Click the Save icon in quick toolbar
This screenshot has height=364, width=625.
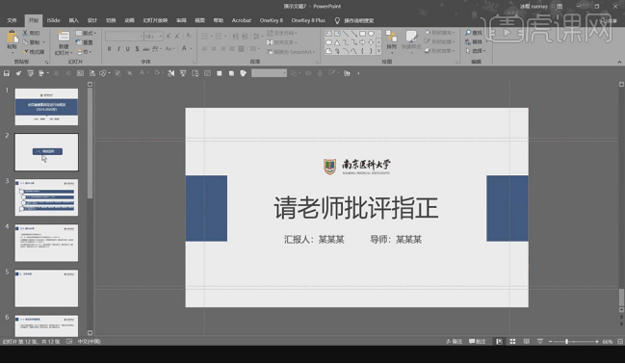[7, 73]
